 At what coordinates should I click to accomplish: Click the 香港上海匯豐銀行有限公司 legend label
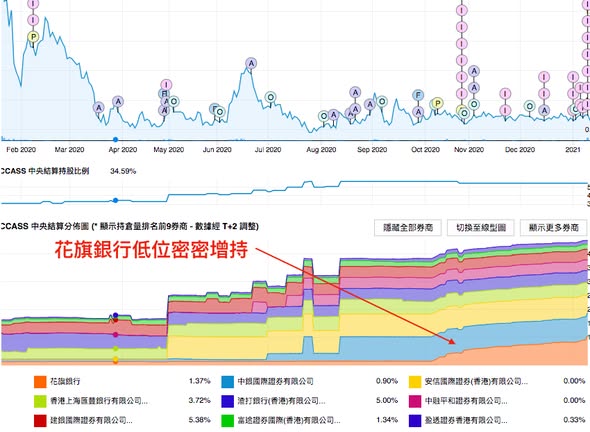[x=99, y=401]
